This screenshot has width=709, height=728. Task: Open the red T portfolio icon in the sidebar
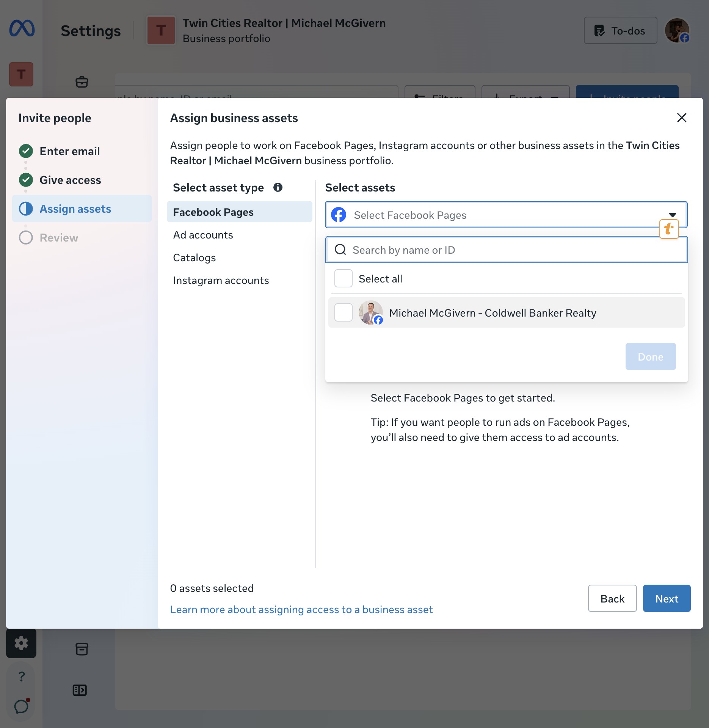point(21,74)
